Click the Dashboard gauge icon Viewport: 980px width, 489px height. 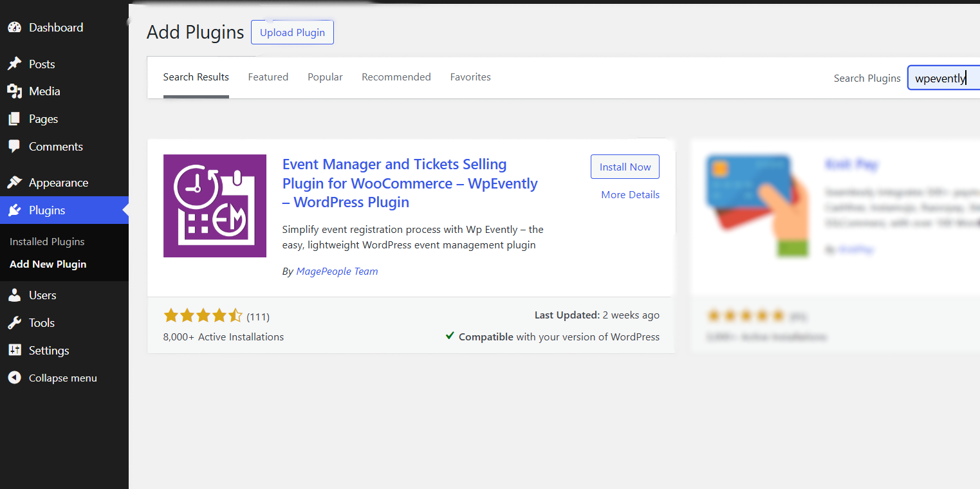point(14,28)
